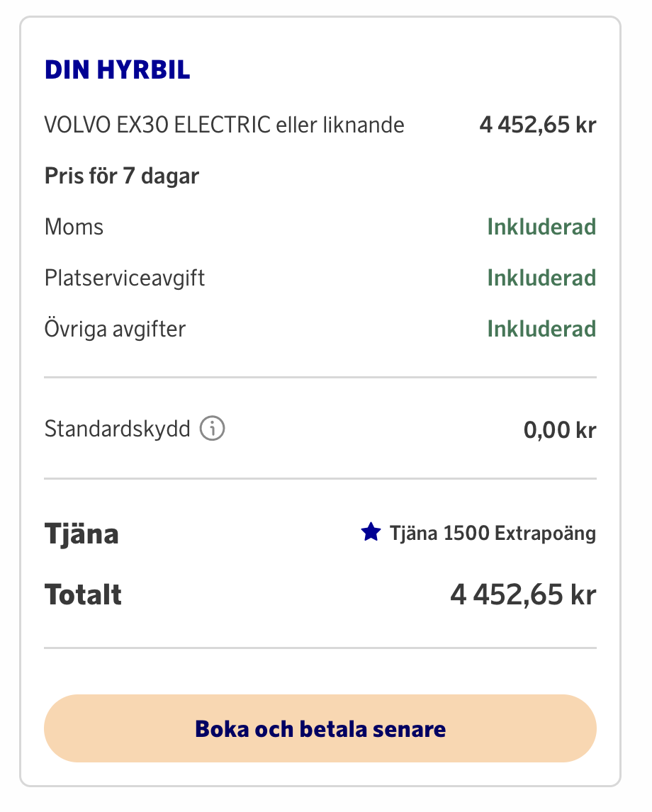Click the eller liknande text
The height and width of the screenshot is (812, 652).
pyautogui.click(x=340, y=125)
